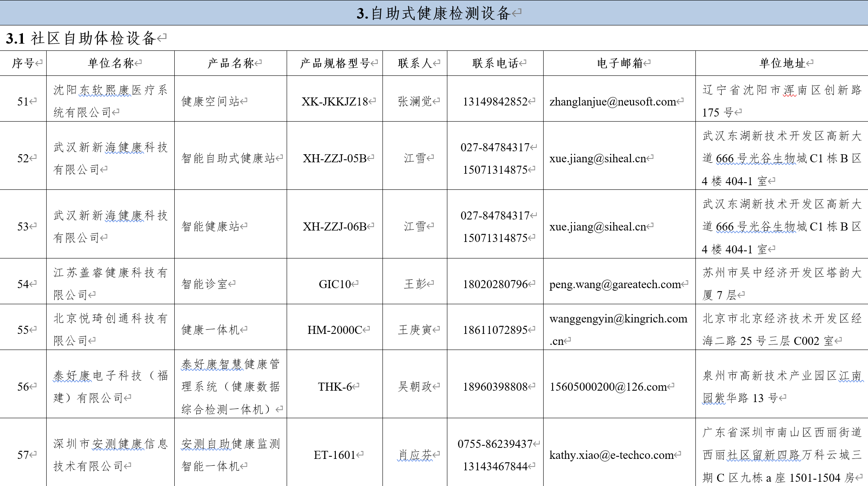Click email peng.wang@gareatech.com
The width and height of the screenshot is (868, 486).
(x=615, y=284)
